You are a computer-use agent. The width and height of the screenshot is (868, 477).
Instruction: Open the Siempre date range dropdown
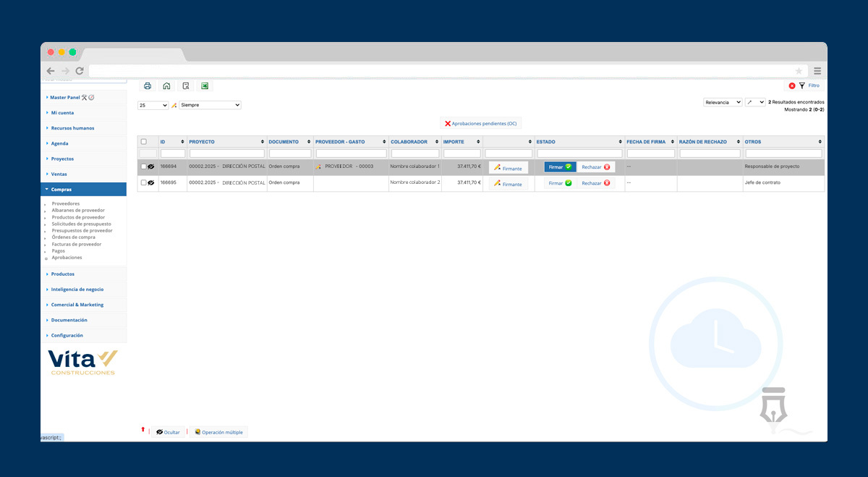point(210,105)
